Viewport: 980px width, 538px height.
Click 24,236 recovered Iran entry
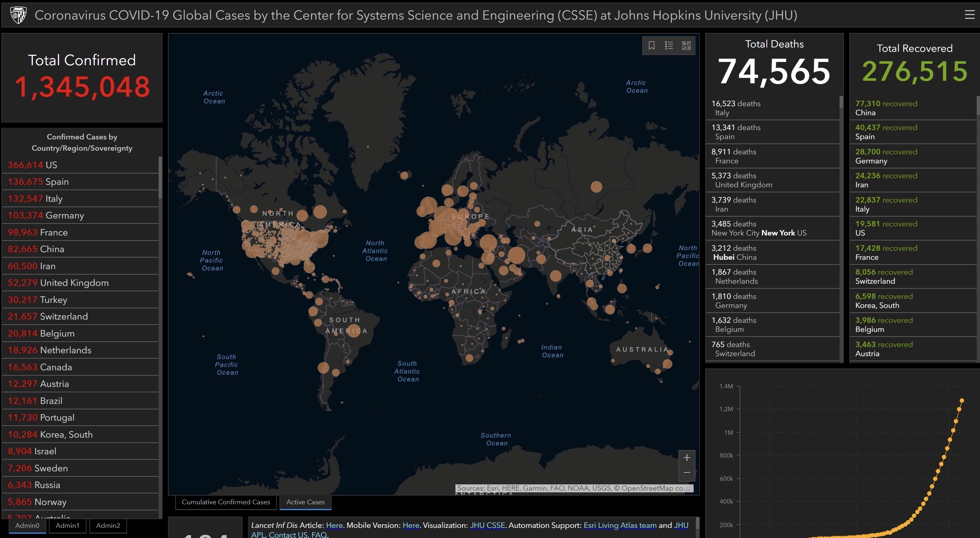(913, 180)
